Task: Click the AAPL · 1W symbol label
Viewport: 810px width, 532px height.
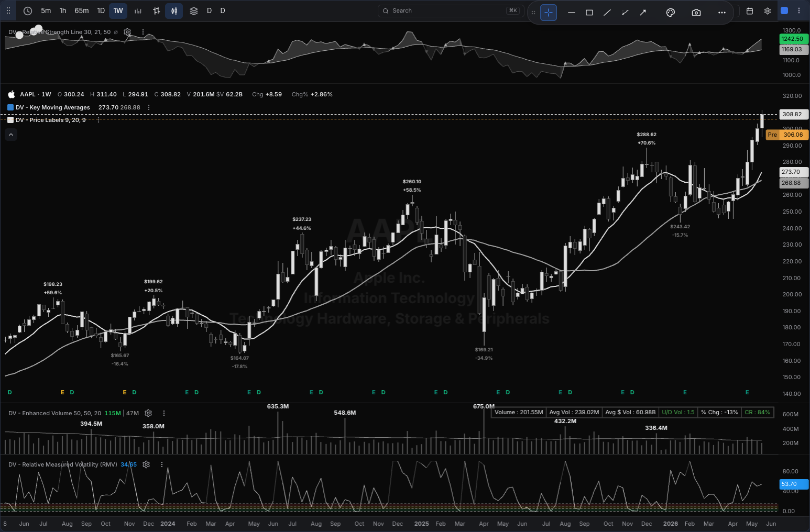Action: coord(36,94)
